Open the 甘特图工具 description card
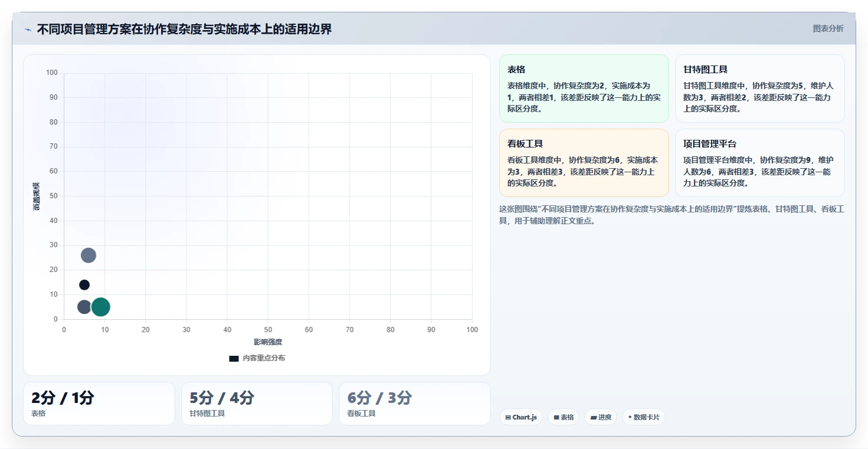The height and width of the screenshot is (449, 868). (x=759, y=89)
